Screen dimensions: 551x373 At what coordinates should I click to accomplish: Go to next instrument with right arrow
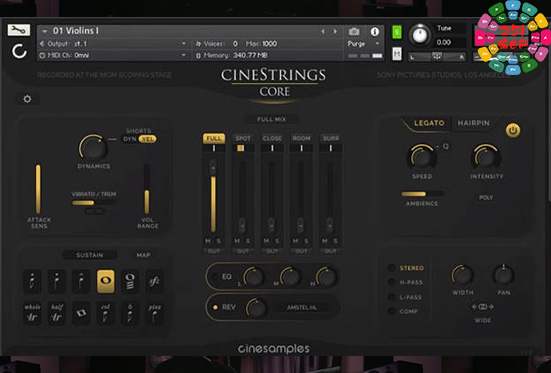point(335,31)
